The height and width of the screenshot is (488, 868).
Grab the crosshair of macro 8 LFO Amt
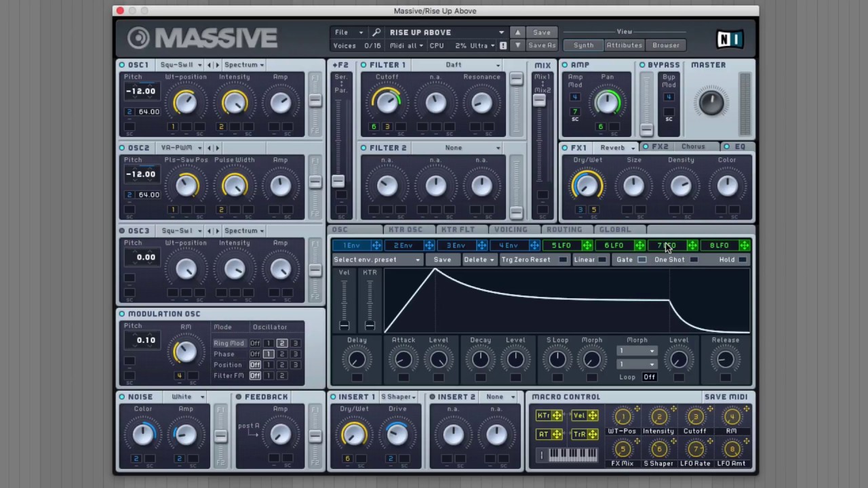(746, 442)
